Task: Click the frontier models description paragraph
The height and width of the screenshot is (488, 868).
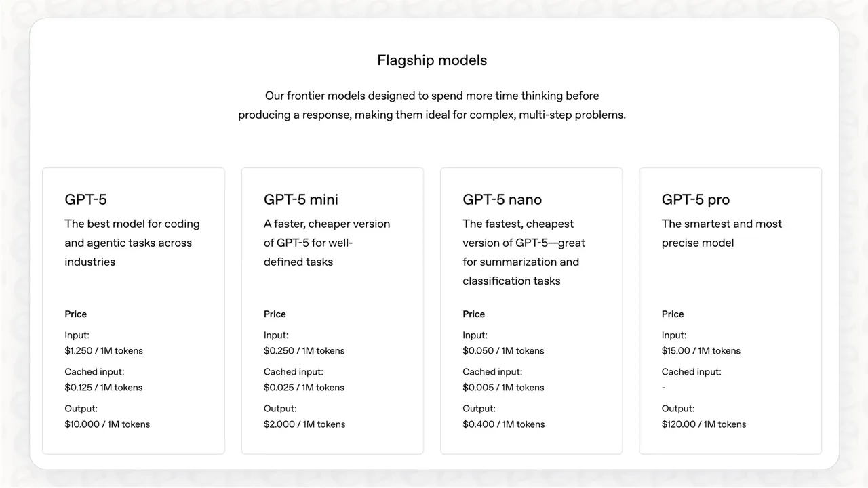Action: tap(432, 105)
